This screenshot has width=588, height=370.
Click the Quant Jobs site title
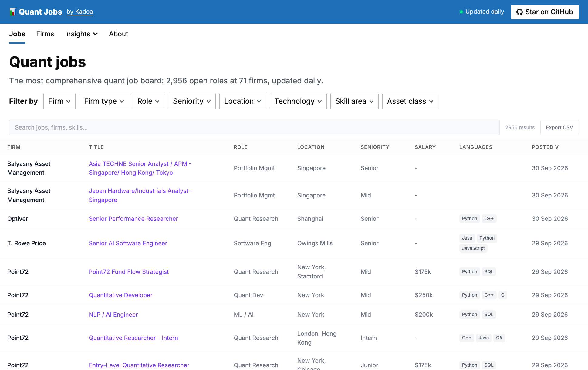pos(40,12)
